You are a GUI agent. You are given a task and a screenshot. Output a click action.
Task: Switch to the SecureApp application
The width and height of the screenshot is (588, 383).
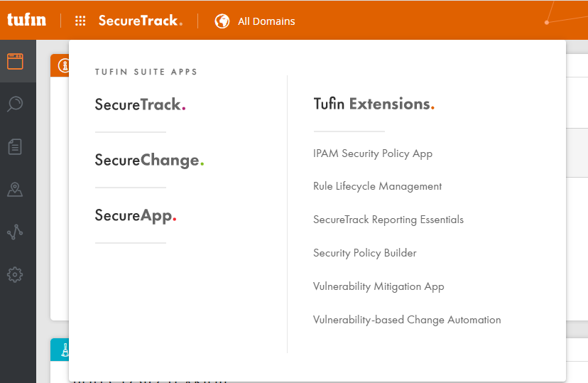coord(136,215)
